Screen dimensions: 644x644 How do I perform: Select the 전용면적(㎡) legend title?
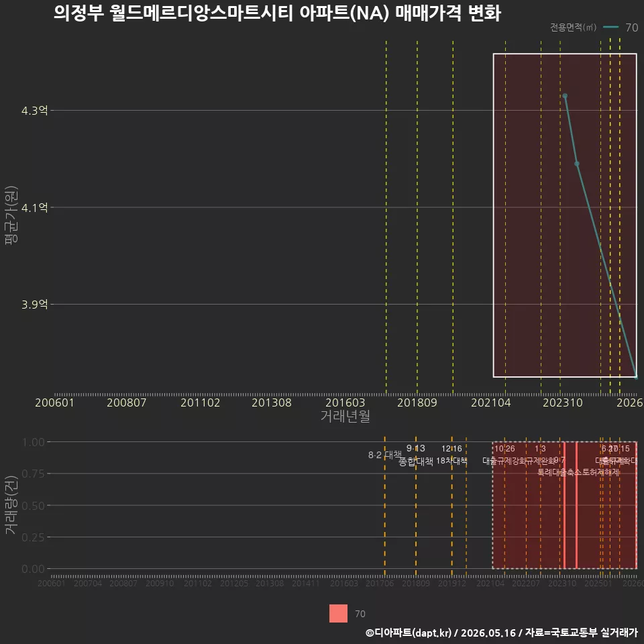[x=573, y=28]
